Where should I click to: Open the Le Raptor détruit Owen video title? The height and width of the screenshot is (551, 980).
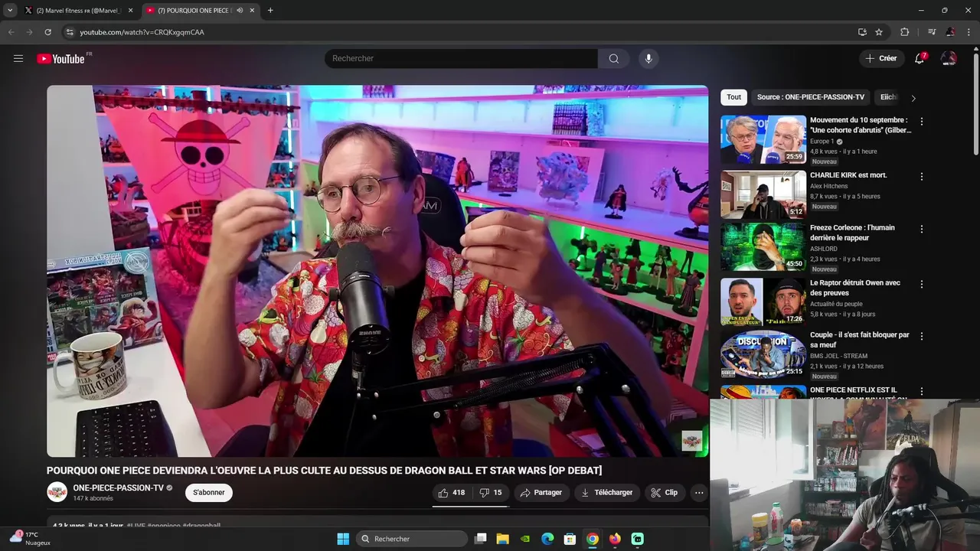pos(855,288)
